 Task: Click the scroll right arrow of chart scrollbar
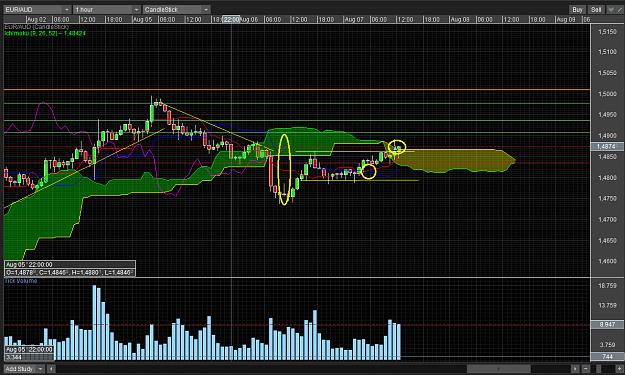tap(575, 369)
